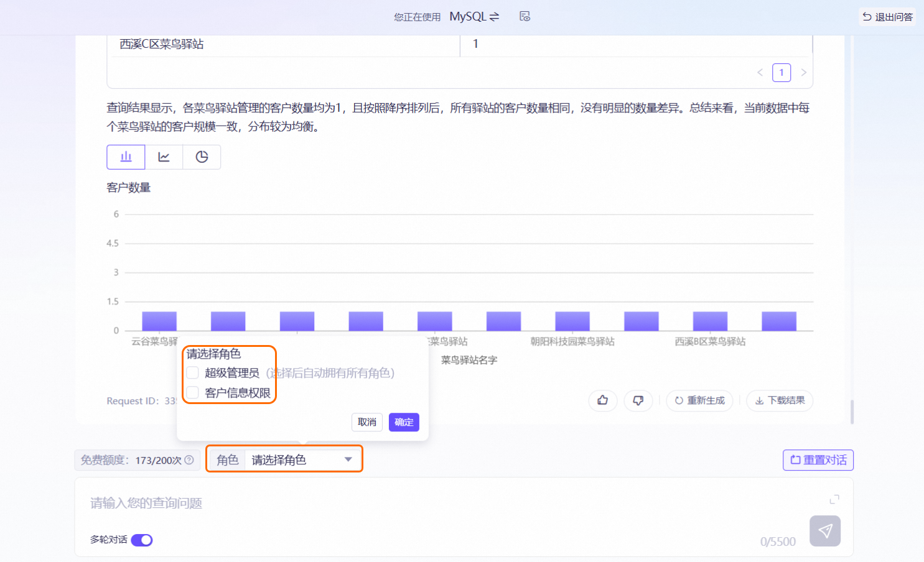Open the data table settings icon in header
The image size is (924, 562).
pos(525,17)
